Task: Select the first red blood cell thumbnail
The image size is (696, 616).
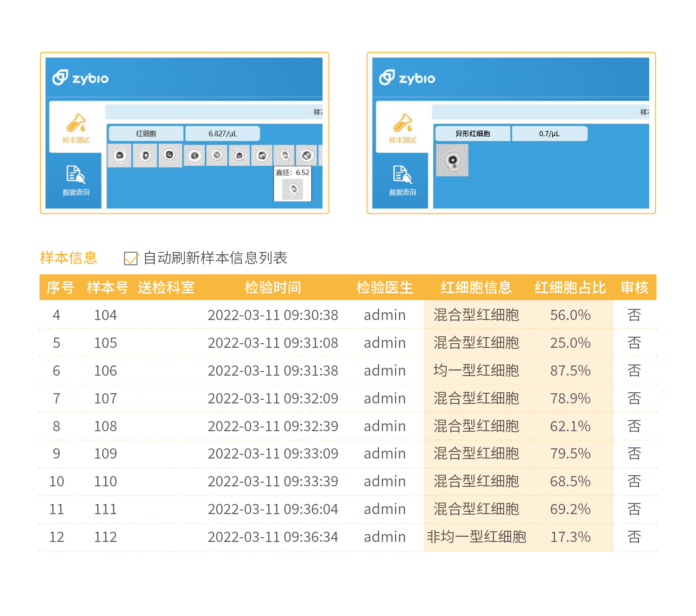Action: point(120,156)
